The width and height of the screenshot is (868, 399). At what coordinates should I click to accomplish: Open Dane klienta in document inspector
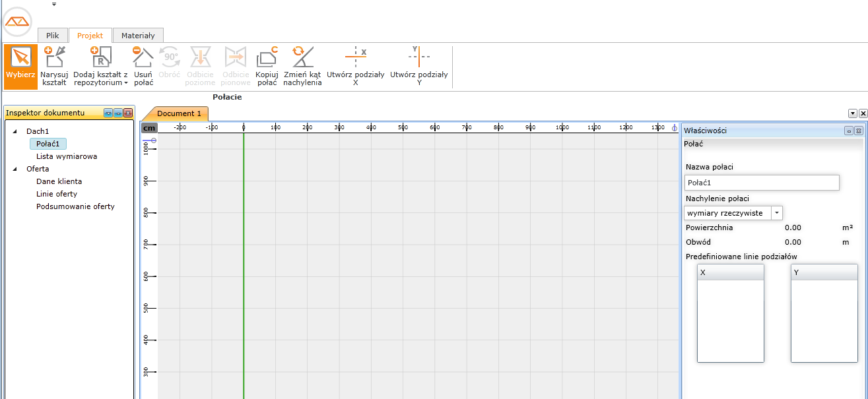point(59,181)
